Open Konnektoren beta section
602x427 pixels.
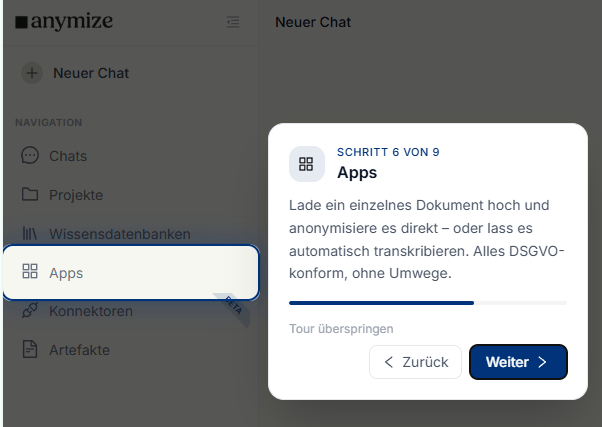click(91, 311)
